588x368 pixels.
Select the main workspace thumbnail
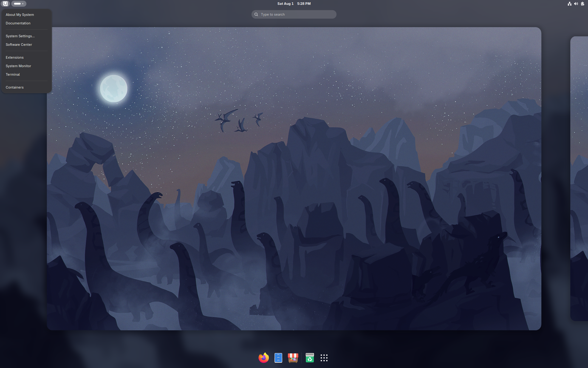pyautogui.click(x=294, y=178)
